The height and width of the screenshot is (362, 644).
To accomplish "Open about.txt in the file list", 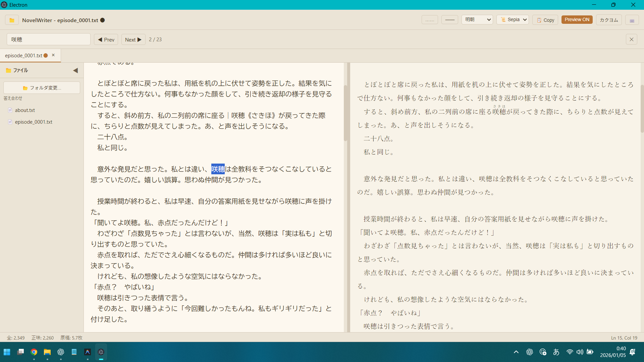I will pyautogui.click(x=25, y=110).
